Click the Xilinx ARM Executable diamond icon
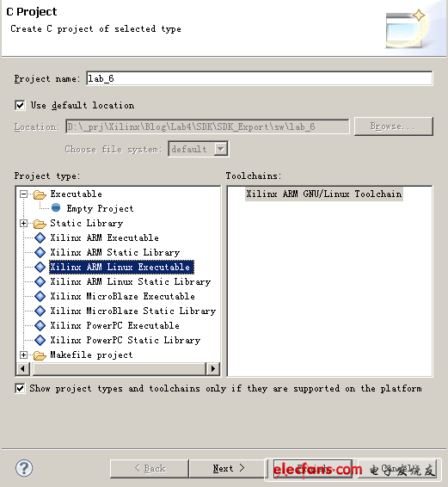This screenshot has width=448, height=487. tap(40, 238)
